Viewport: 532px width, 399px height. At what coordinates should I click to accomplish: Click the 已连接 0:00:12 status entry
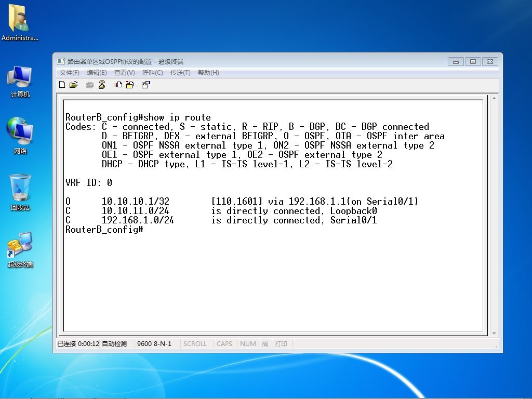[78, 344]
